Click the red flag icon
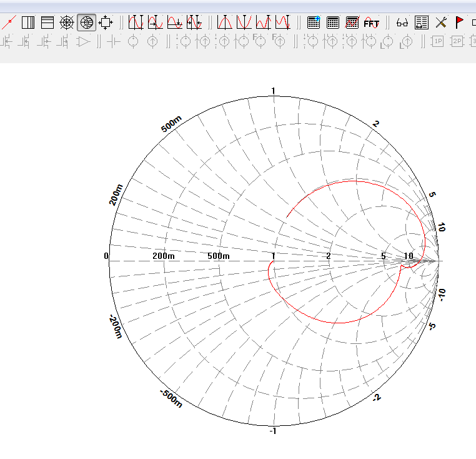This screenshot has height=459, width=476. tap(459, 23)
